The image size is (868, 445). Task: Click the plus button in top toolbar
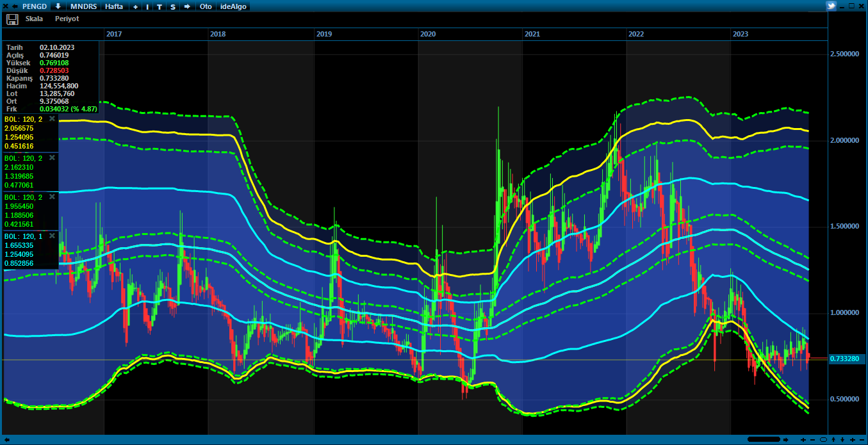[x=135, y=6]
